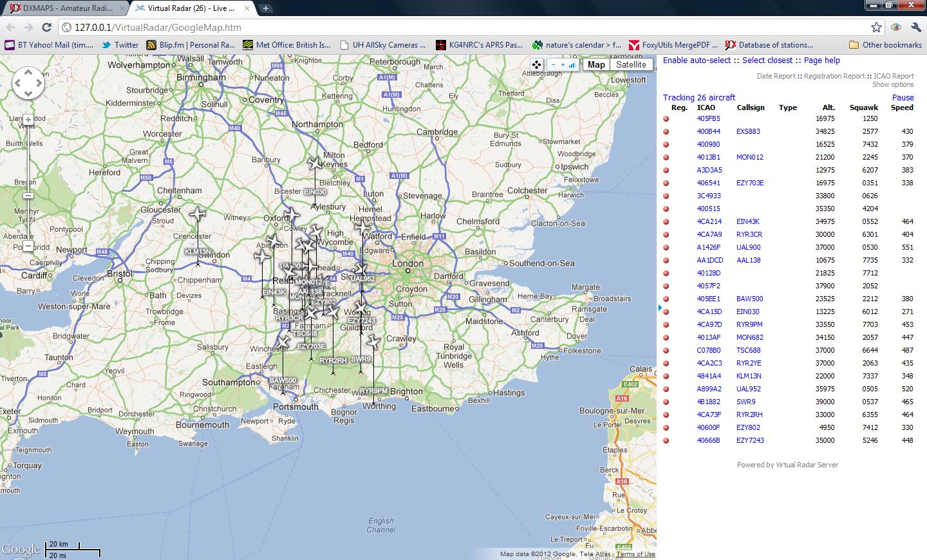The image size is (927, 560).
Task: Zoom in the map with the plus button
Action: (x=28, y=120)
